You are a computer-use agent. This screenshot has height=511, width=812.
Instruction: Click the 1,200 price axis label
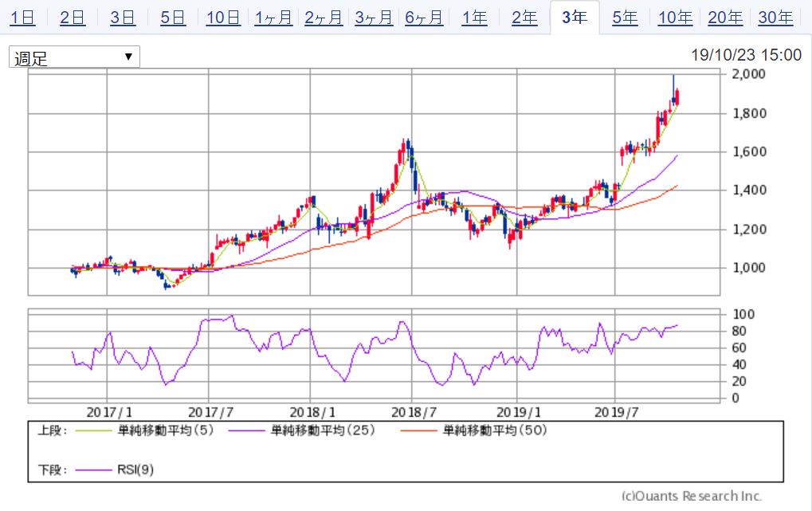click(749, 229)
